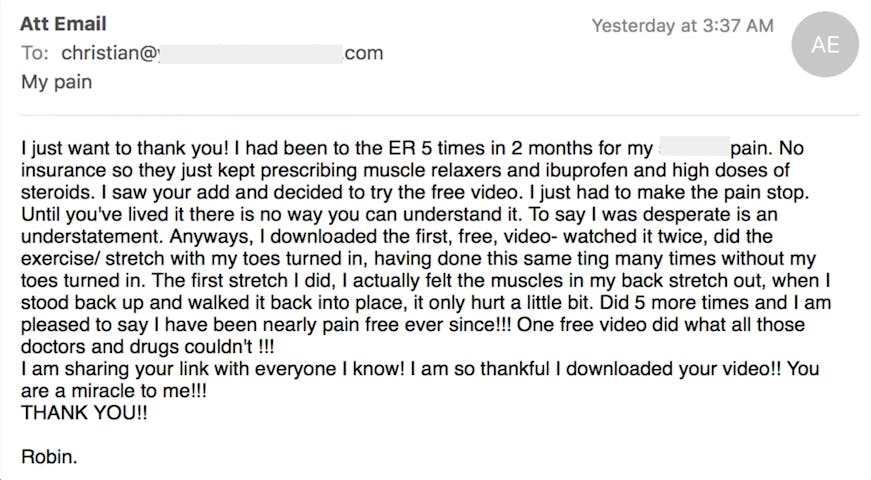This screenshot has height=480, width=871.
Task: Click the signature Robin.
Action: (x=49, y=457)
